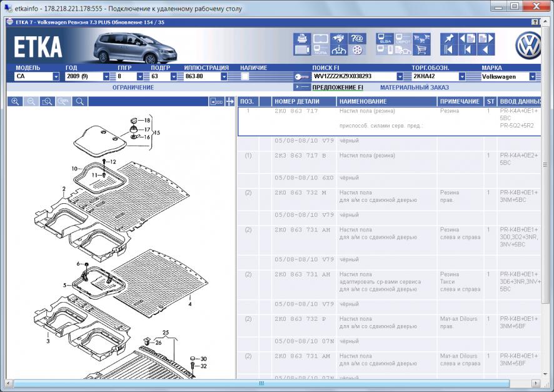Click the zoom area magnifier icon

[48, 102]
